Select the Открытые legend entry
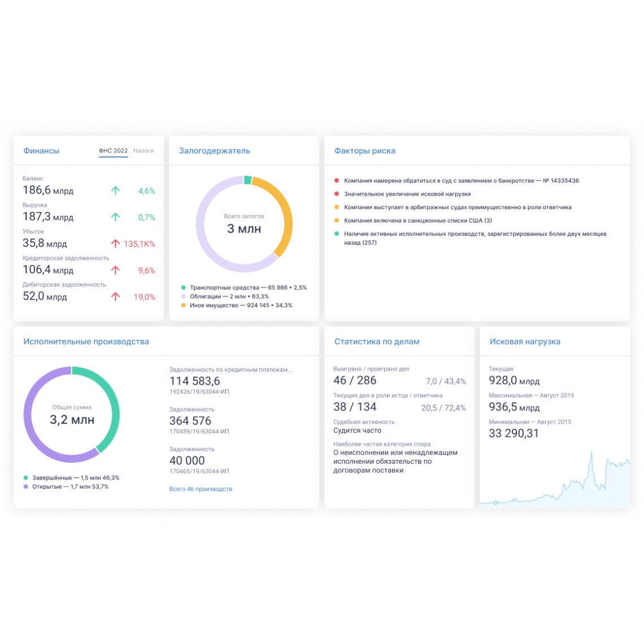 (x=70, y=487)
